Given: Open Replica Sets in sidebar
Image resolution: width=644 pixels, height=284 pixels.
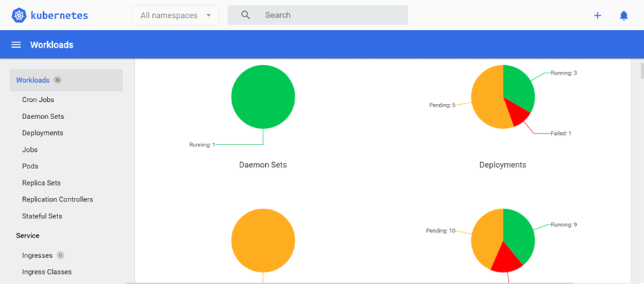Looking at the screenshot, I should point(41,183).
